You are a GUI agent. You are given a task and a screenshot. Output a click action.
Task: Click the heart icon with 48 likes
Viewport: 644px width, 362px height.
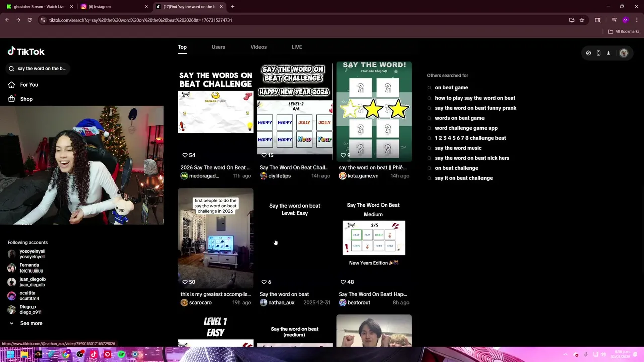[x=343, y=282]
